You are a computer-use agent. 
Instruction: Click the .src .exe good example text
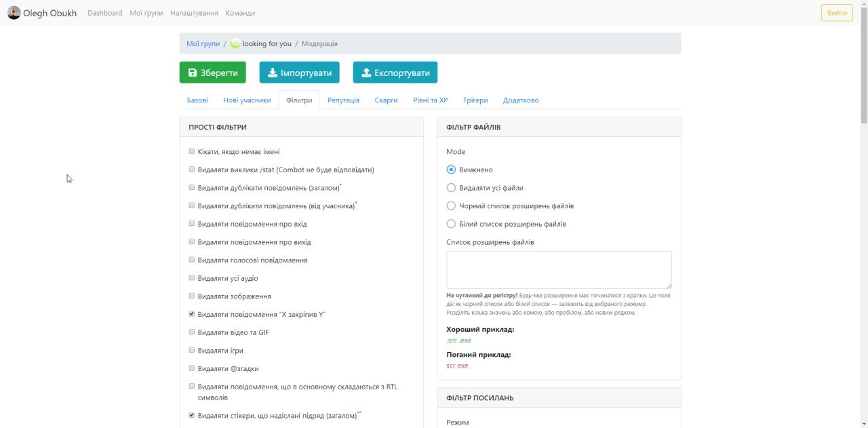pyautogui.click(x=459, y=341)
